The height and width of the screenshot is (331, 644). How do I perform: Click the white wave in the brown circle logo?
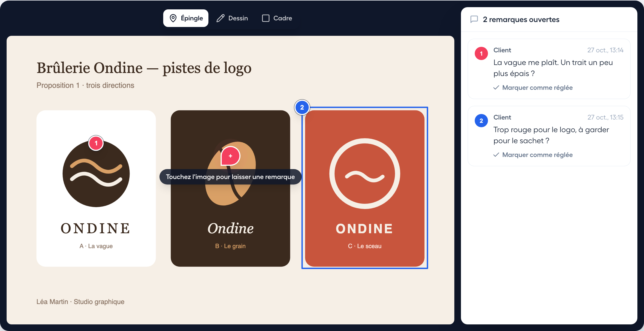tap(96, 179)
